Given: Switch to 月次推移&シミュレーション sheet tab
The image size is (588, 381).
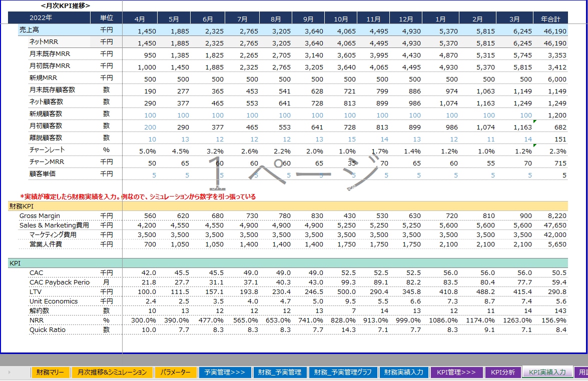Looking at the screenshot, I should point(112,372).
